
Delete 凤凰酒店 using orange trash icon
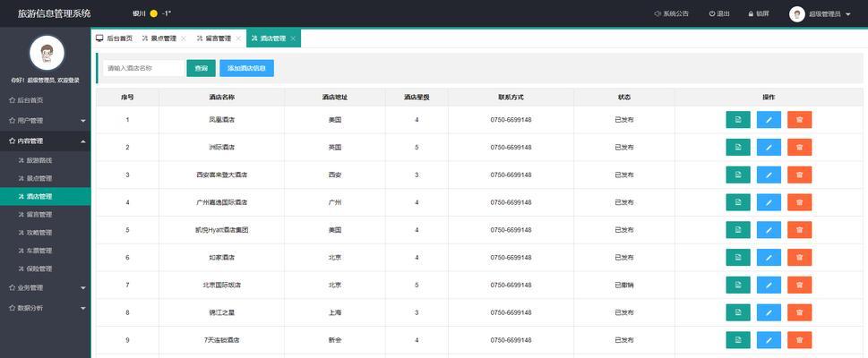[x=799, y=120]
